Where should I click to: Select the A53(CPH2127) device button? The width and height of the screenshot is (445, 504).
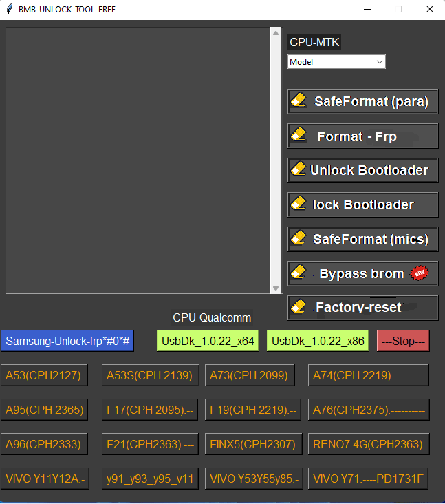(x=44, y=375)
